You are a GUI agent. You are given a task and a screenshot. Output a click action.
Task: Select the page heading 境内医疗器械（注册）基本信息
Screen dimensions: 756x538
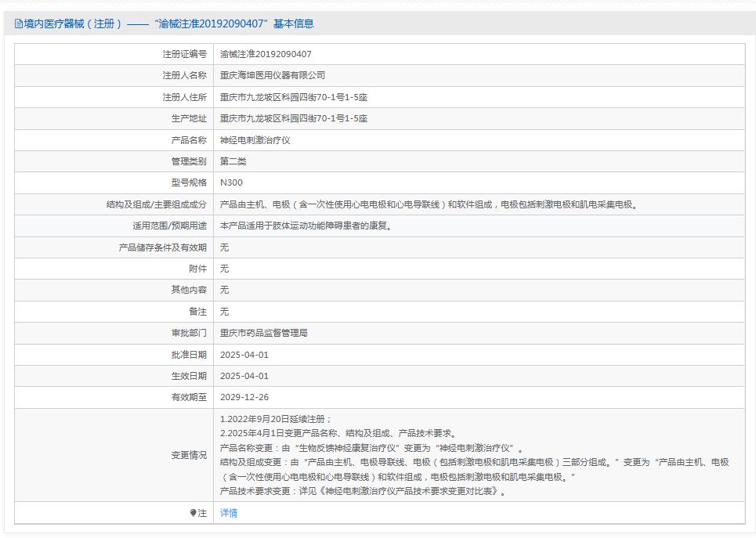(x=165, y=23)
